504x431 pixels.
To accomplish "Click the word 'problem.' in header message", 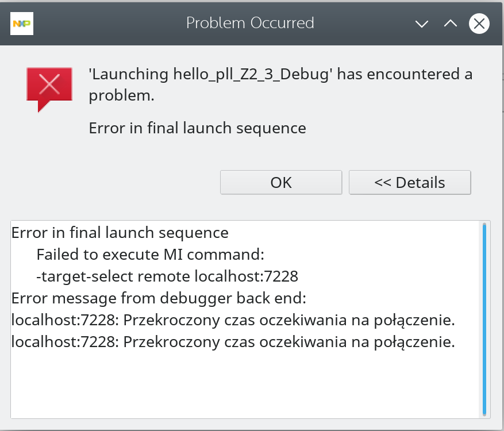I will [x=121, y=95].
